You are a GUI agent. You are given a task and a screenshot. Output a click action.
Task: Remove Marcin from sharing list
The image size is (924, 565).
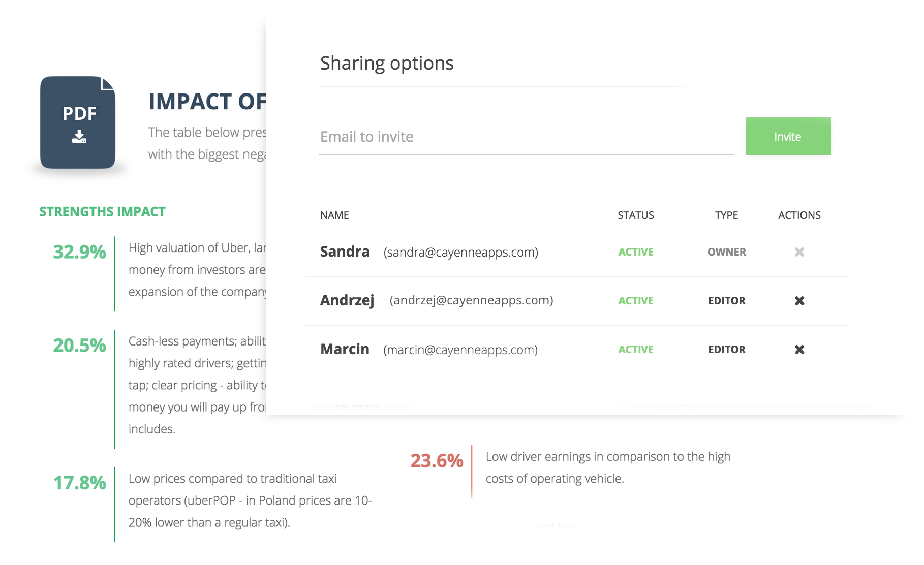799,350
